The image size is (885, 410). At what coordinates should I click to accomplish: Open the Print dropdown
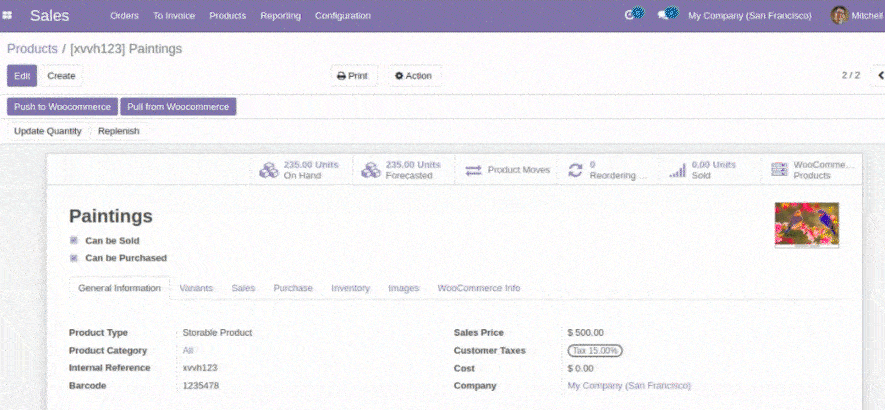(x=352, y=76)
